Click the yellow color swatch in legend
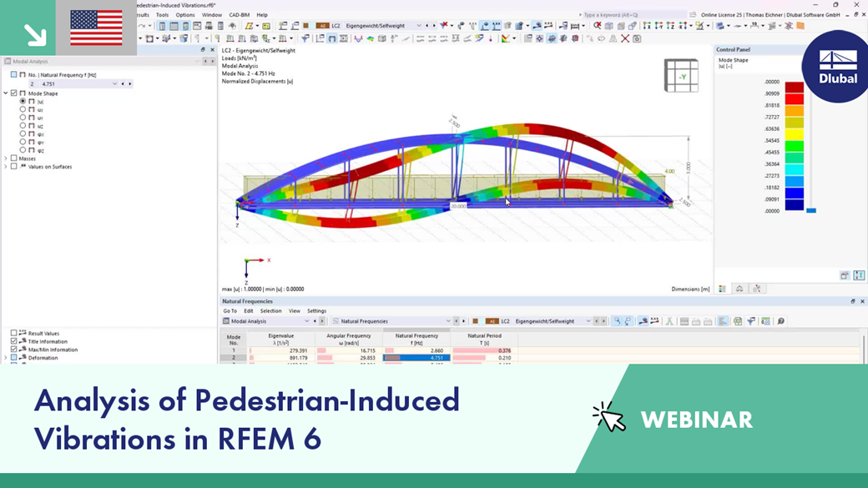The height and width of the screenshot is (488, 868). 795,134
